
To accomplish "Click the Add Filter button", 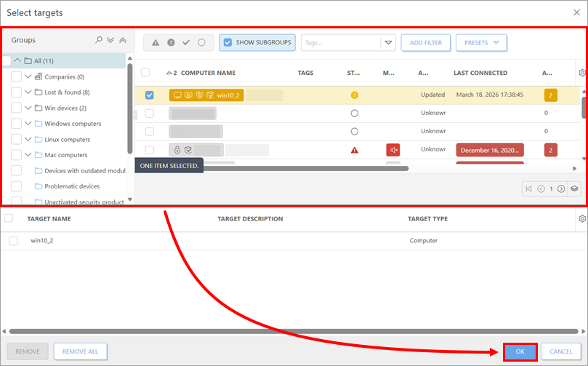I will coord(426,43).
